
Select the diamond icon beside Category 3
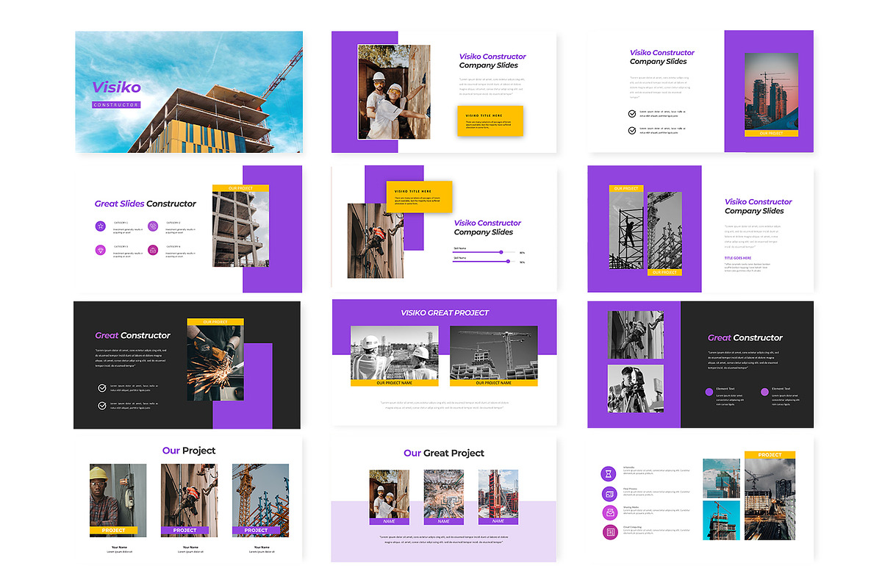(100, 250)
